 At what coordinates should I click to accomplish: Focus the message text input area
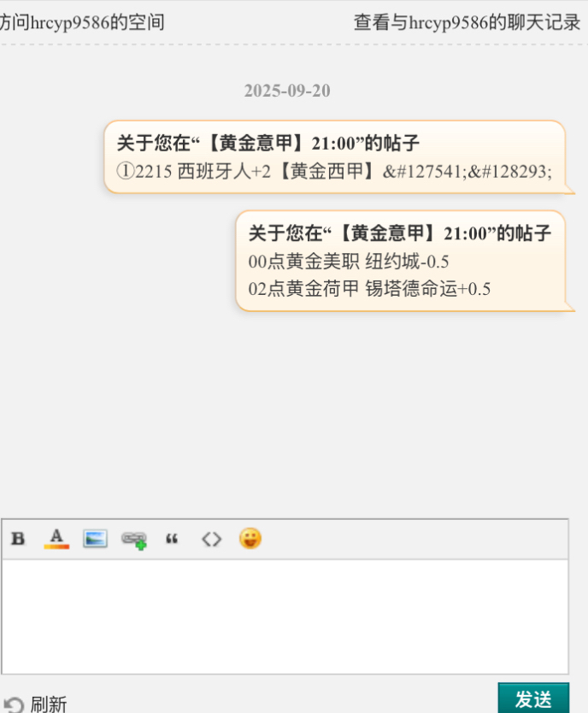[x=285, y=616]
